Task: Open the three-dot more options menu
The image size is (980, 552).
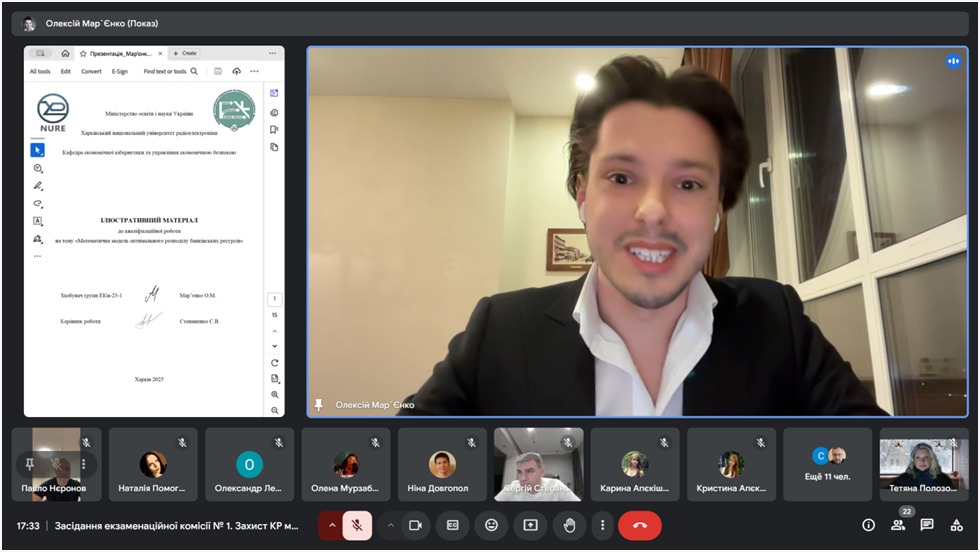Action: click(602, 525)
